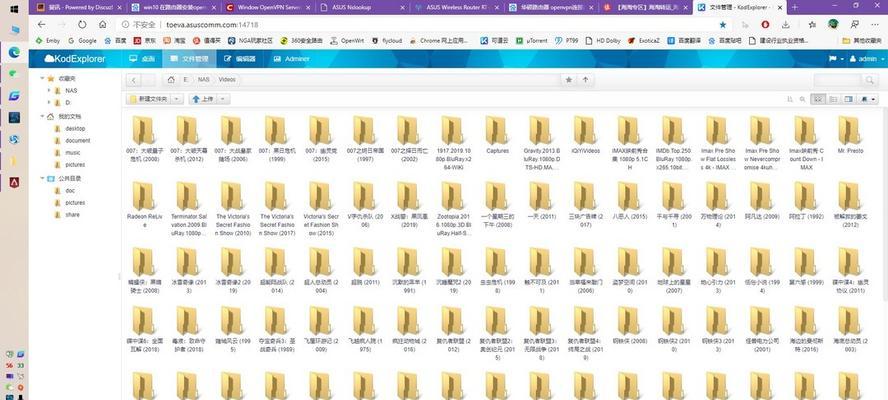Expand the D: tree node
The width and height of the screenshot is (888, 400).
click(x=49, y=103)
